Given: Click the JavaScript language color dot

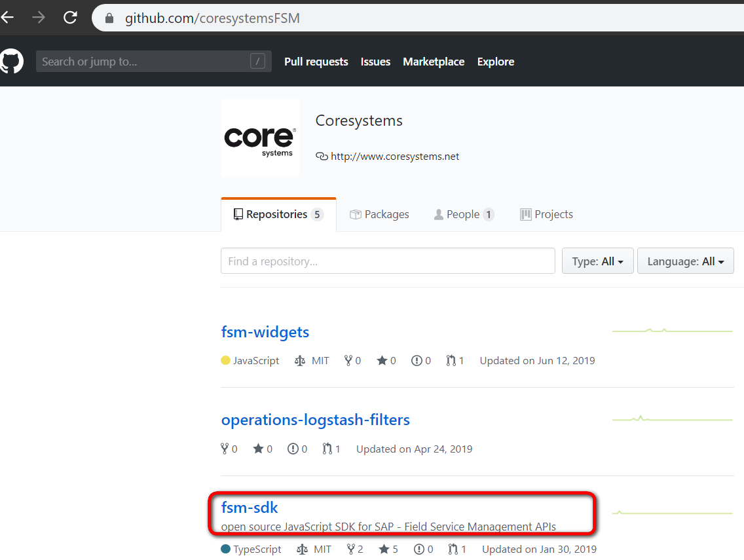Looking at the screenshot, I should [225, 361].
